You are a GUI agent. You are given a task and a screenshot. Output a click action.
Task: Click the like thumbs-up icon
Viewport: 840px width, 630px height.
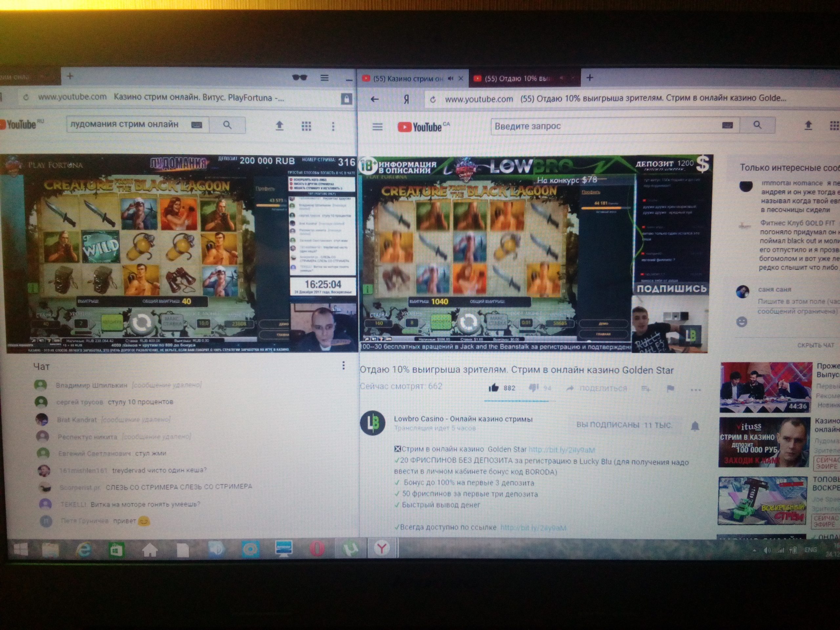tap(493, 388)
